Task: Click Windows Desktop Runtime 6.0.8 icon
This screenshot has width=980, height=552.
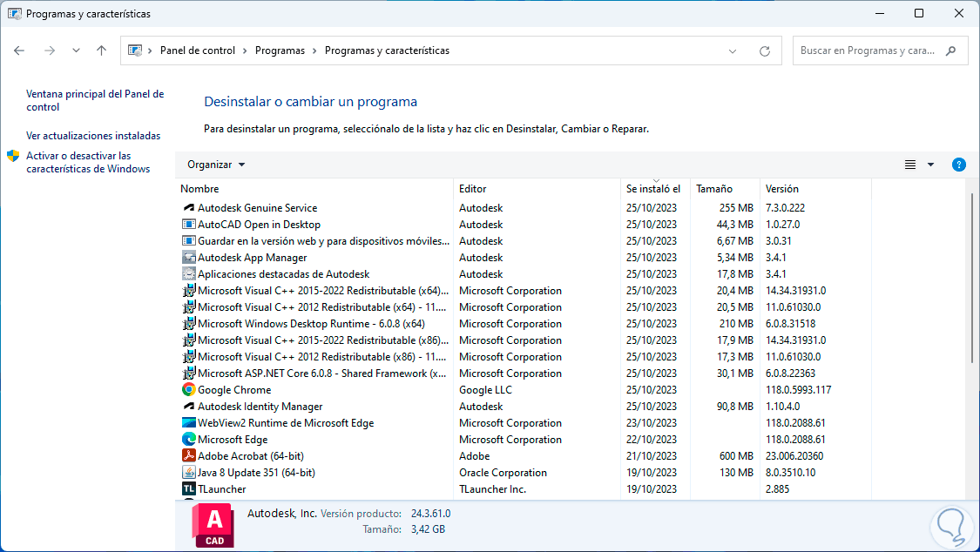Action: click(x=189, y=324)
